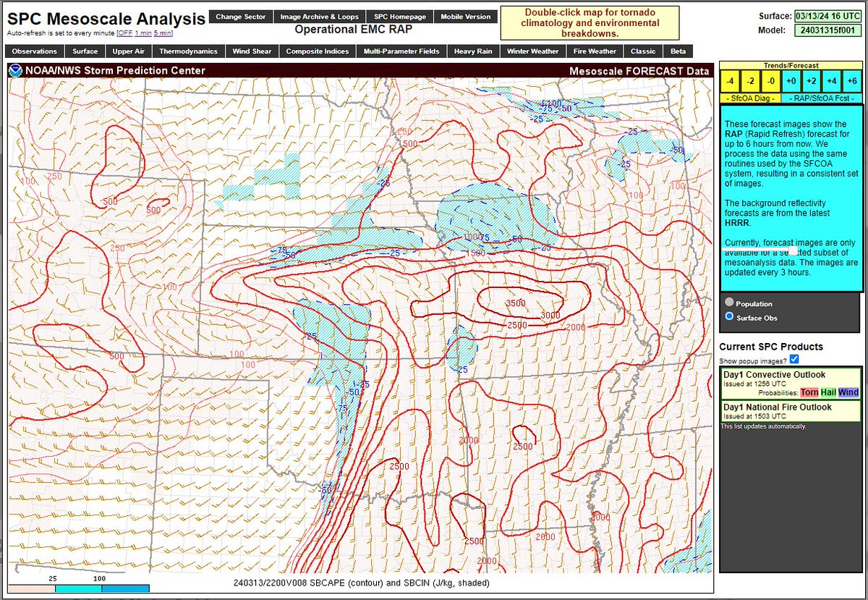Open the Upper Air menu
868x600 pixels.
tap(128, 51)
